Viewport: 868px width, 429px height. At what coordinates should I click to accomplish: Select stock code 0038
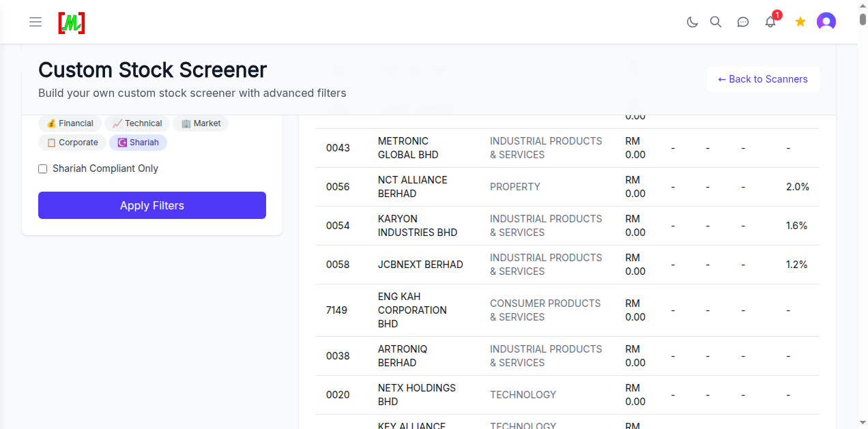pos(338,356)
